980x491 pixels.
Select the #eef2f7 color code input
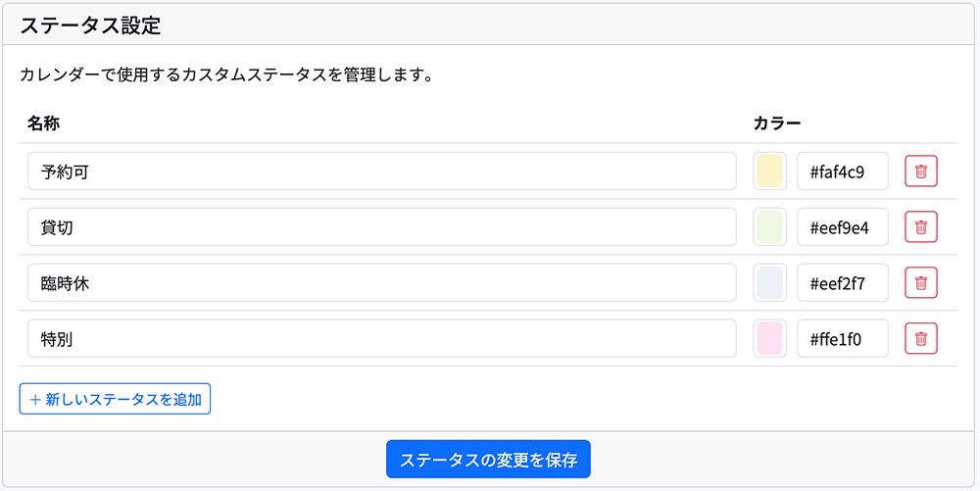tap(843, 283)
